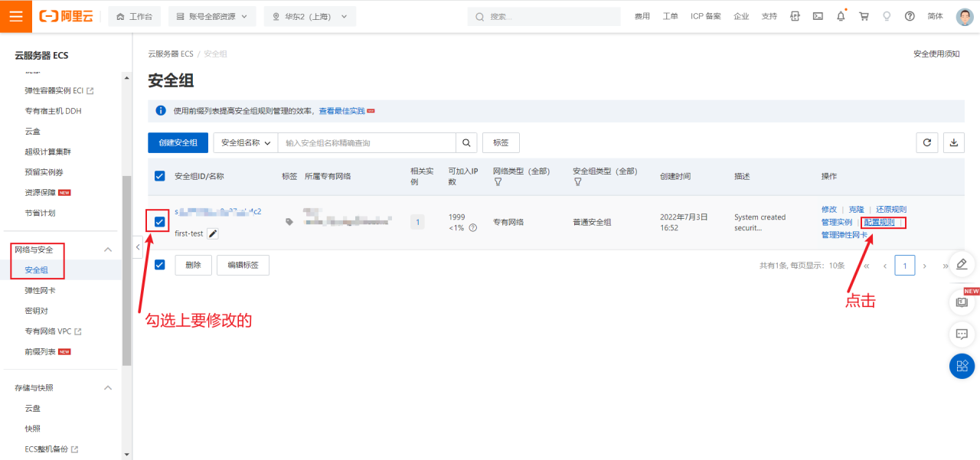
Task: Refresh the security group list
Action: point(926,142)
